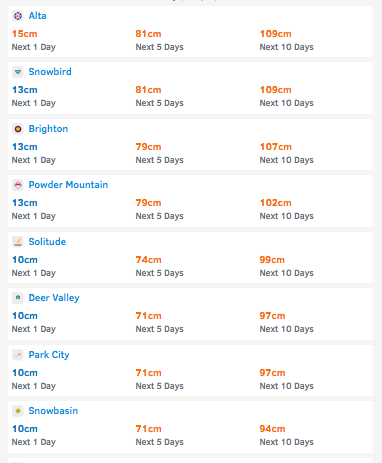Go to the Brighton resort page

(48, 129)
